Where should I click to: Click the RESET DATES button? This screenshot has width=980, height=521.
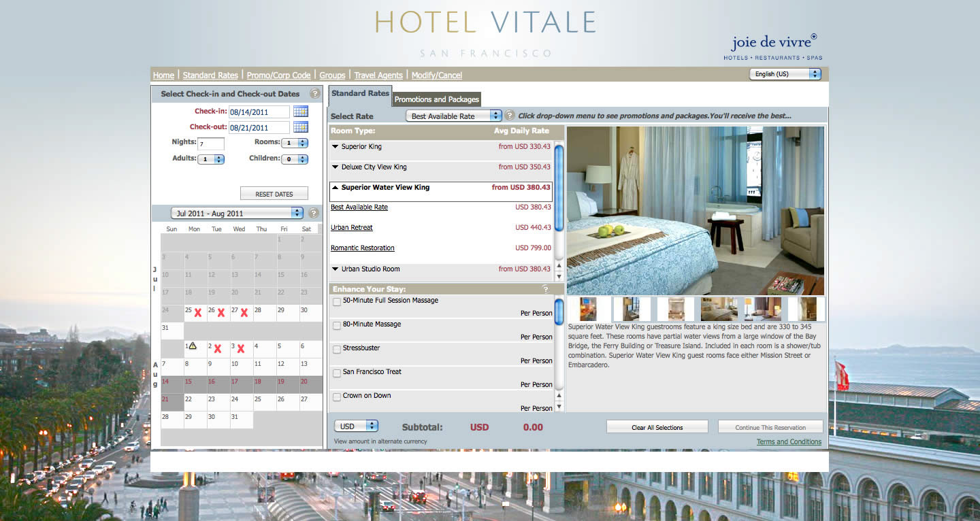tap(274, 194)
